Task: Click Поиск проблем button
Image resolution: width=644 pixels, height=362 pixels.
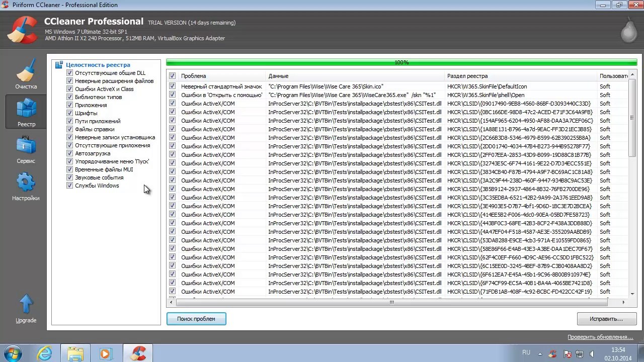Action: [196, 319]
